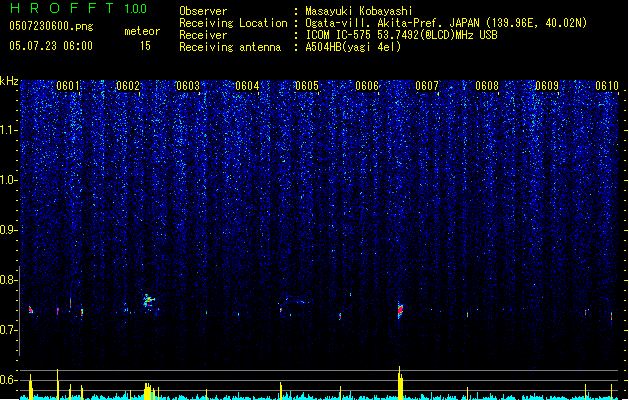Click the 0.8 kHz axis label
629x400 pixels.
point(9,280)
